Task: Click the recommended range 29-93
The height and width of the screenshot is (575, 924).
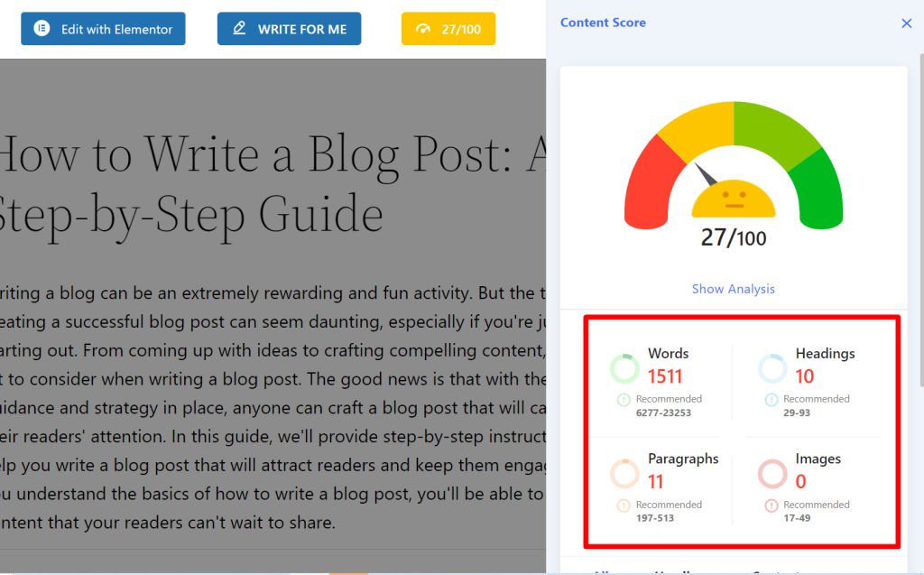Action: 797,413
